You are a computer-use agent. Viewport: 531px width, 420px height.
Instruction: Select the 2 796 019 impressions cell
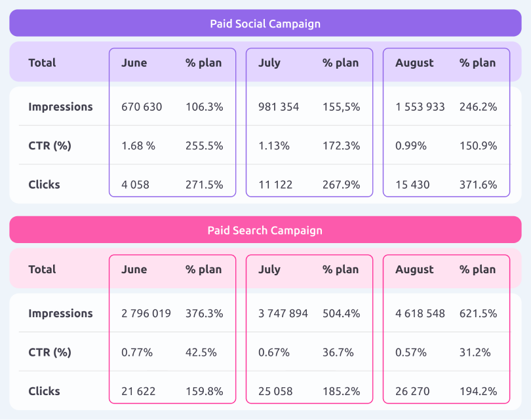tap(146, 313)
